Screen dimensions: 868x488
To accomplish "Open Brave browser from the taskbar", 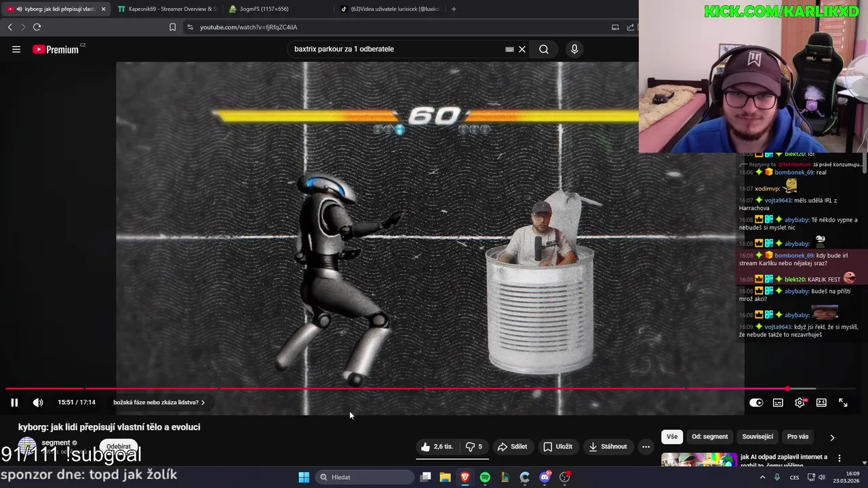I will pos(465,477).
